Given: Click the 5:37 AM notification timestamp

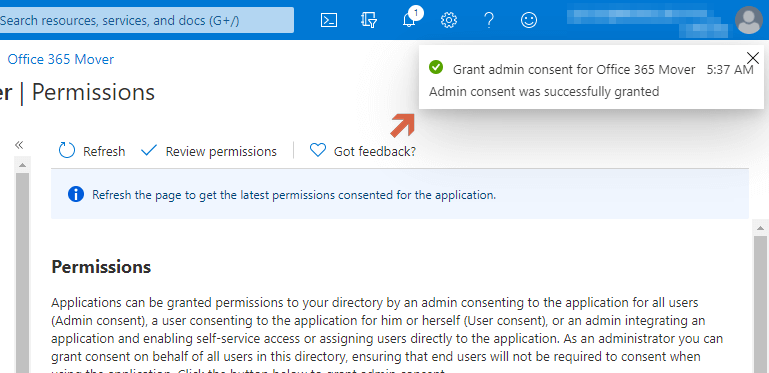Looking at the screenshot, I should click(730, 70).
